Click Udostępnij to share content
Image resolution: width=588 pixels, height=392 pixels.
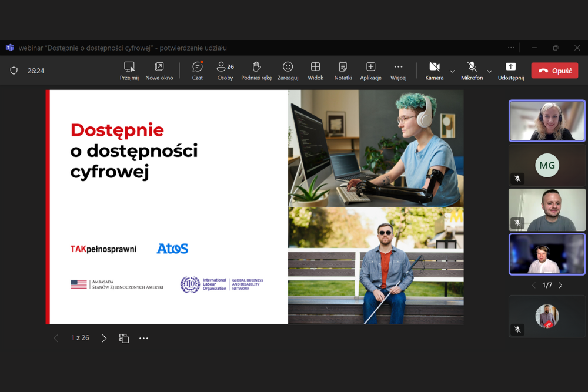[511, 71]
